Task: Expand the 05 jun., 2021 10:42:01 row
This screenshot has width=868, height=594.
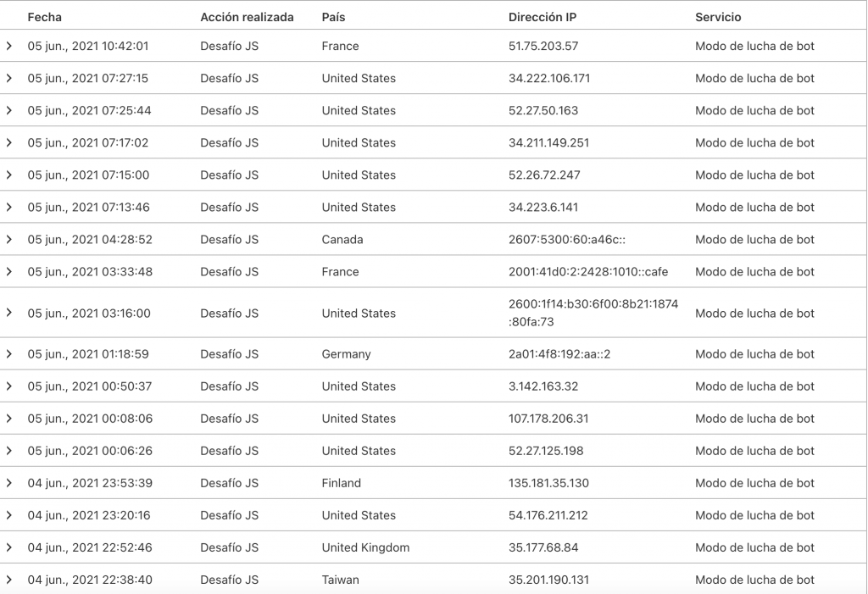Action: pyautogui.click(x=9, y=46)
